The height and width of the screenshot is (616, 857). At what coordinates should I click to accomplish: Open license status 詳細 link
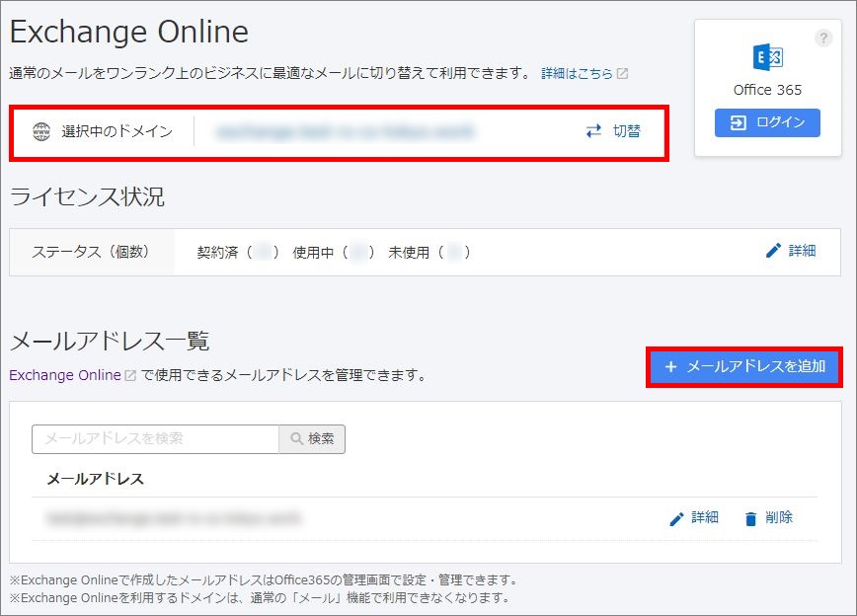pos(802,251)
